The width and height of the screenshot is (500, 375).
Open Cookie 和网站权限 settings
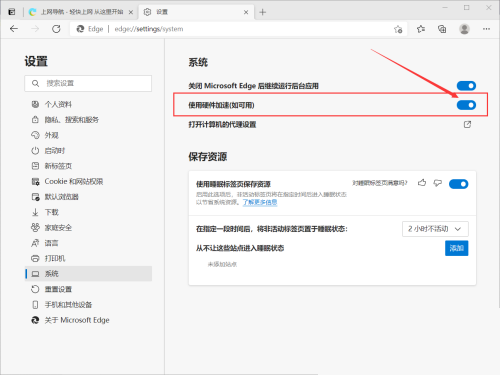tap(88, 181)
